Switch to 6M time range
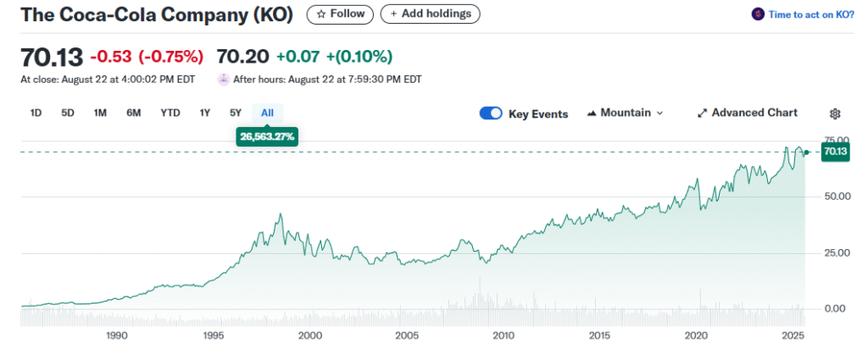 [133, 113]
